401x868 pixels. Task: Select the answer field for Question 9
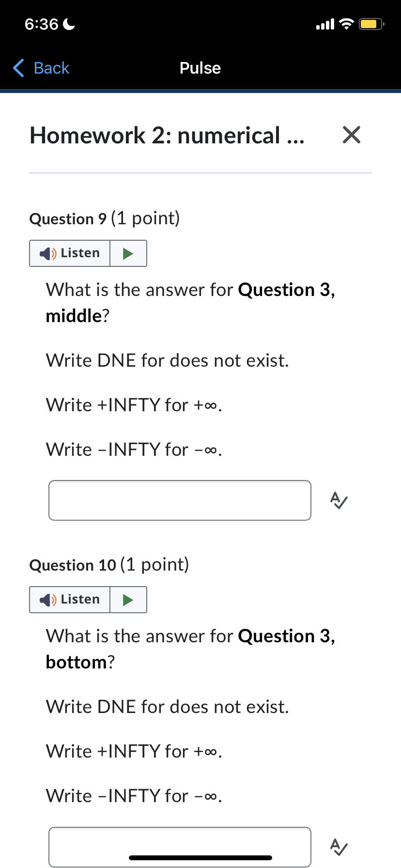tap(180, 500)
